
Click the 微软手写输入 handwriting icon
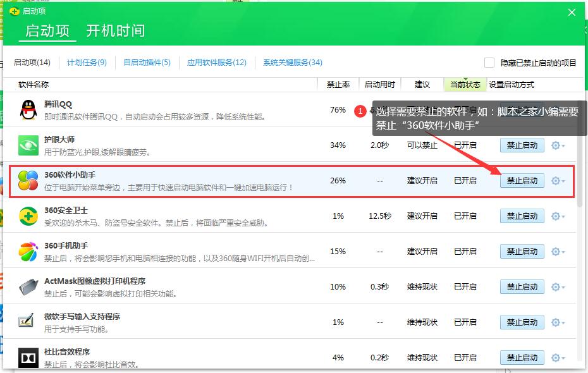(27, 322)
